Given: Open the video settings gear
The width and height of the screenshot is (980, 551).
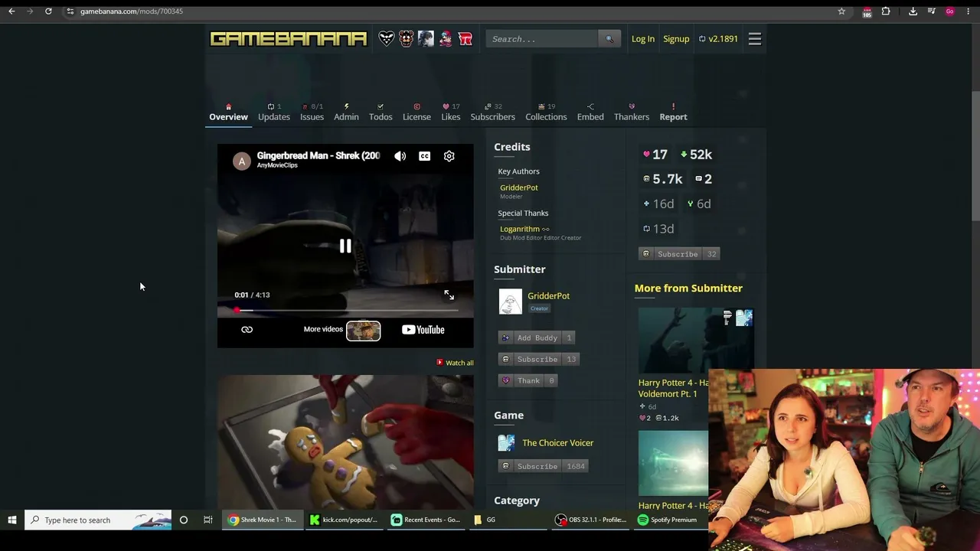Looking at the screenshot, I should 449,156.
